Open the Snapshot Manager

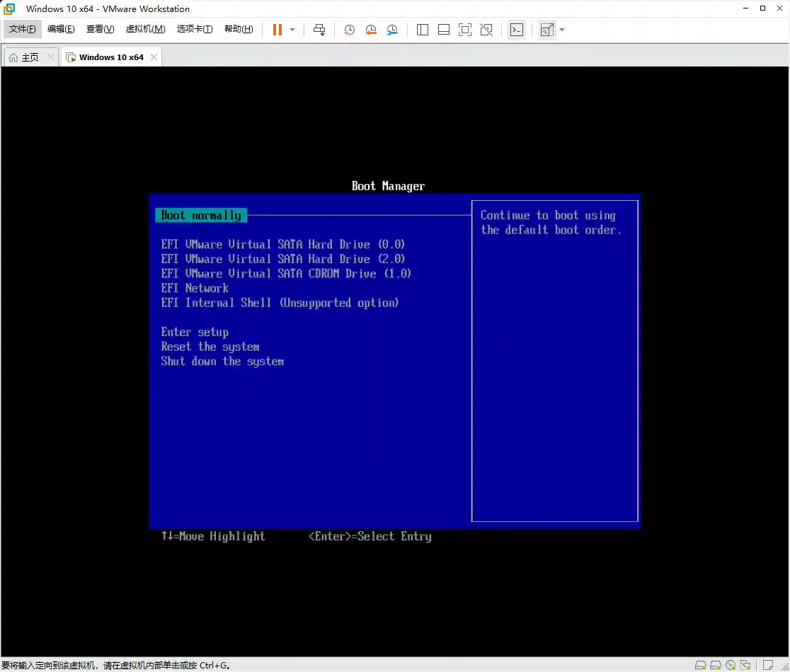(x=392, y=29)
